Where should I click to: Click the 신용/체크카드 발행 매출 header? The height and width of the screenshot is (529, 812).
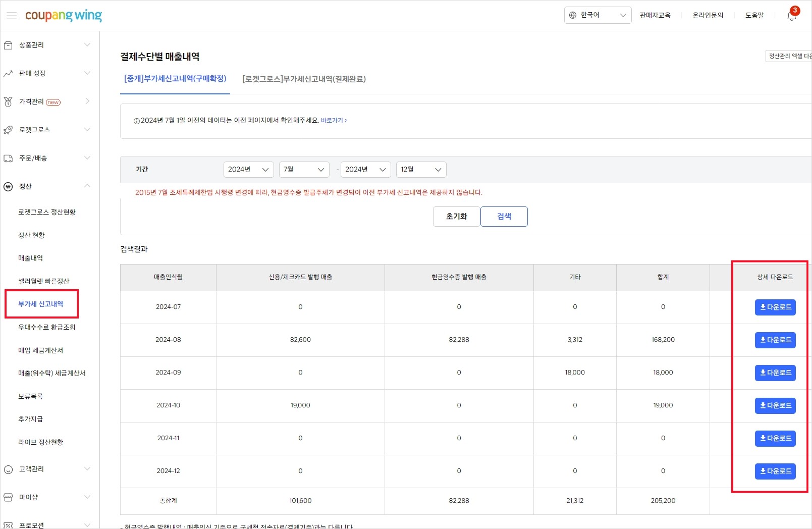coord(300,278)
